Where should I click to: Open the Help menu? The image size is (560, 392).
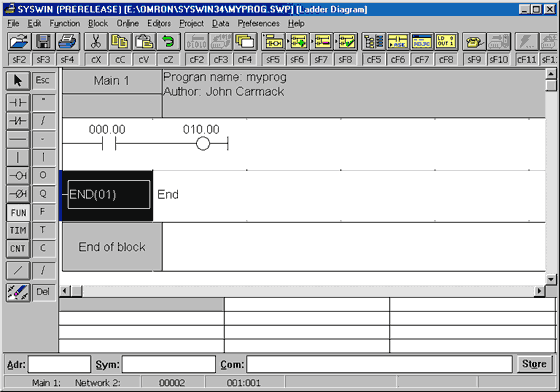(x=296, y=24)
